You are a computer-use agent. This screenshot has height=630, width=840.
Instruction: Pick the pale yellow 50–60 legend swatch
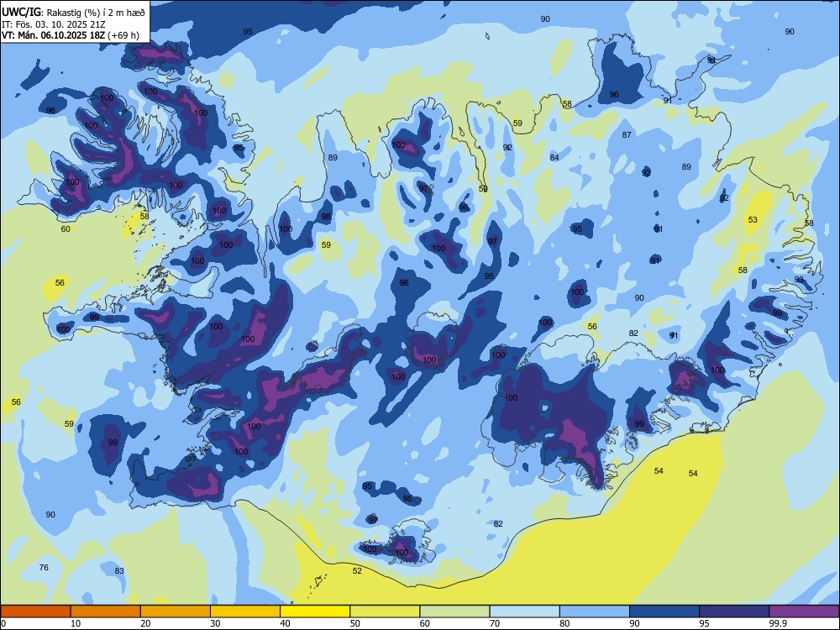(385, 612)
